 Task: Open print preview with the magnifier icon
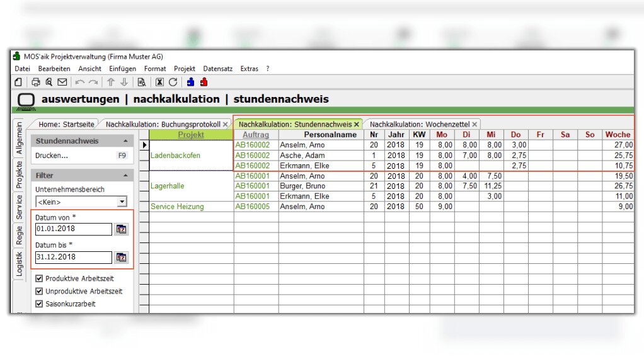point(49,82)
